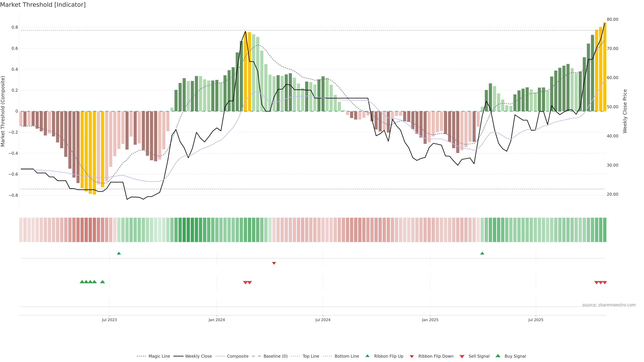The height and width of the screenshot is (362, 644).
Task: Click the Jan 2025 x-axis label
Action: pyautogui.click(x=430, y=320)
